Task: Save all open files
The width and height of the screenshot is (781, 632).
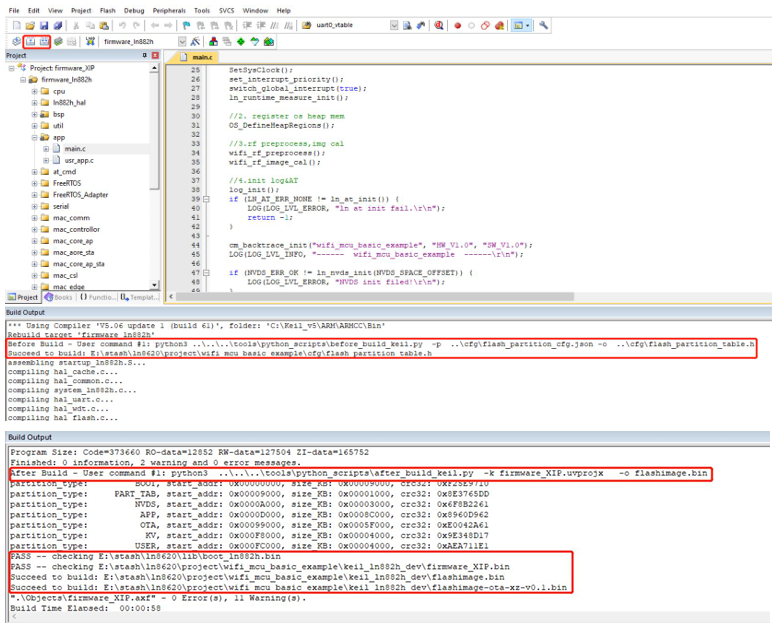Action: [x=58, y=25]
